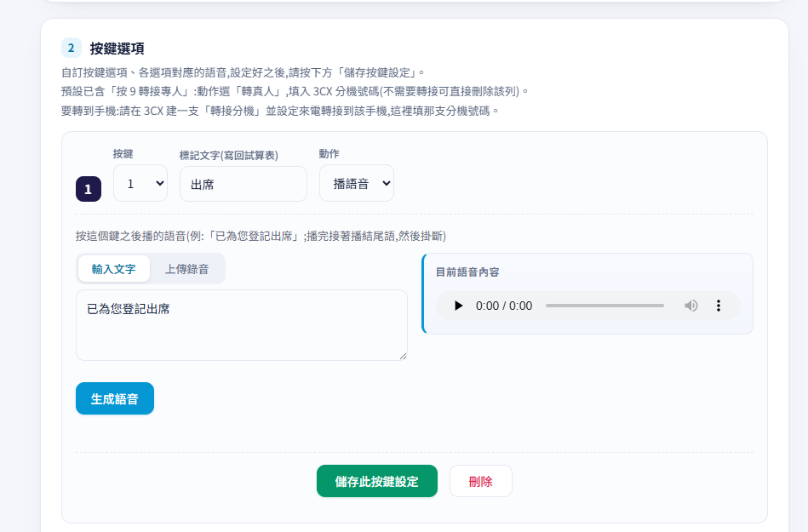Open the audio player's three-dot options menu
The width and height of the screenshot is (808, 532).
[x=719, y=306]
